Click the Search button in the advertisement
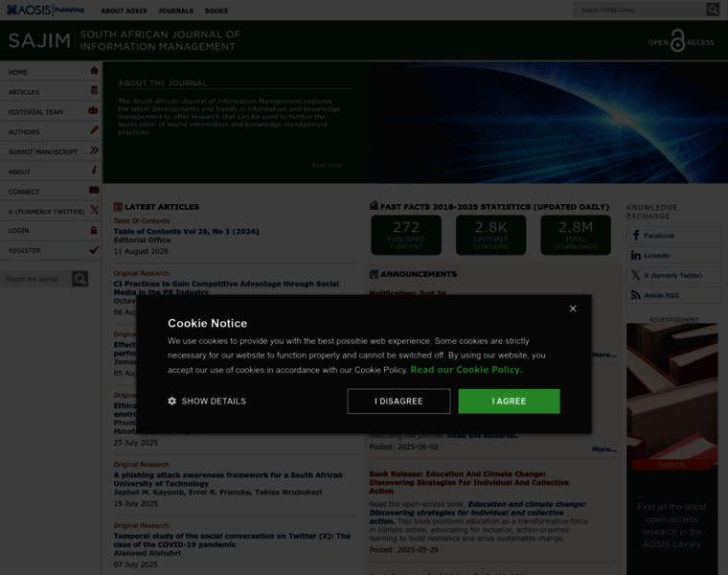The width and height of the screenshot is (728, 575). click(671, 465)
